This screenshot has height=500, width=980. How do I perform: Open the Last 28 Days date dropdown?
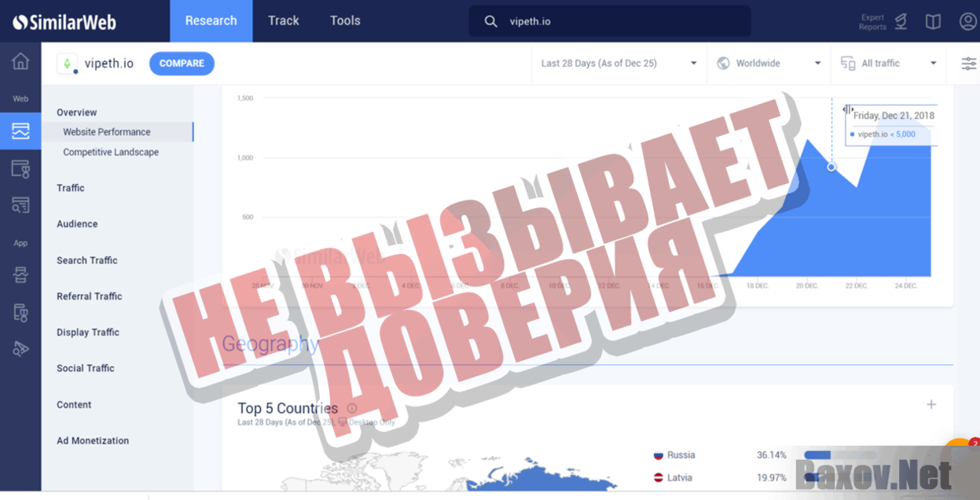(618, 64)
